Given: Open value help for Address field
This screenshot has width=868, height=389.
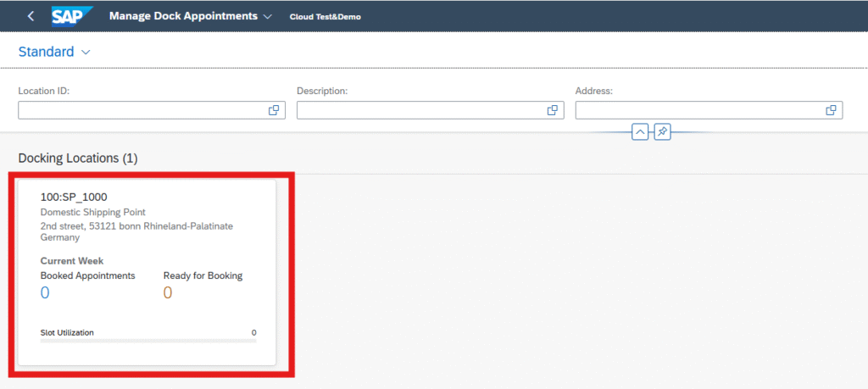Looking at the screenshot, I should (x=831, y=110).
